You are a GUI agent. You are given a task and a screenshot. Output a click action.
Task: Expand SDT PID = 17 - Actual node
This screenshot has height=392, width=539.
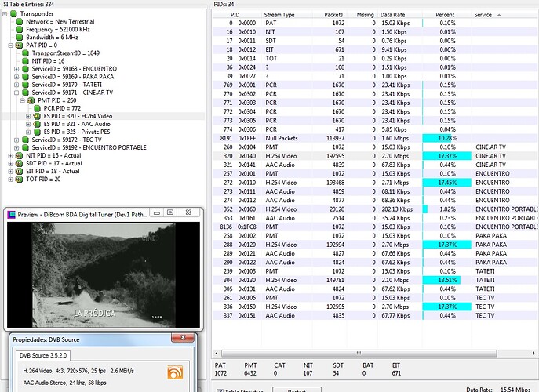pos(11,164)
